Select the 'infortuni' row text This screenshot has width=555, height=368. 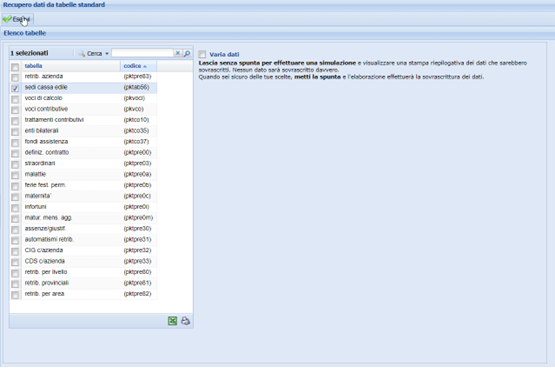pos(35,207)
